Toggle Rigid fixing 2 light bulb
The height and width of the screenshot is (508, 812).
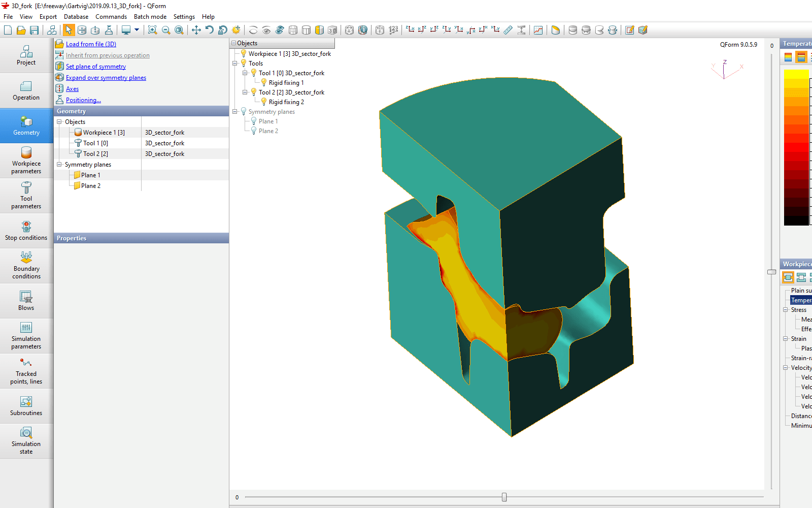(x=264, y=102)
